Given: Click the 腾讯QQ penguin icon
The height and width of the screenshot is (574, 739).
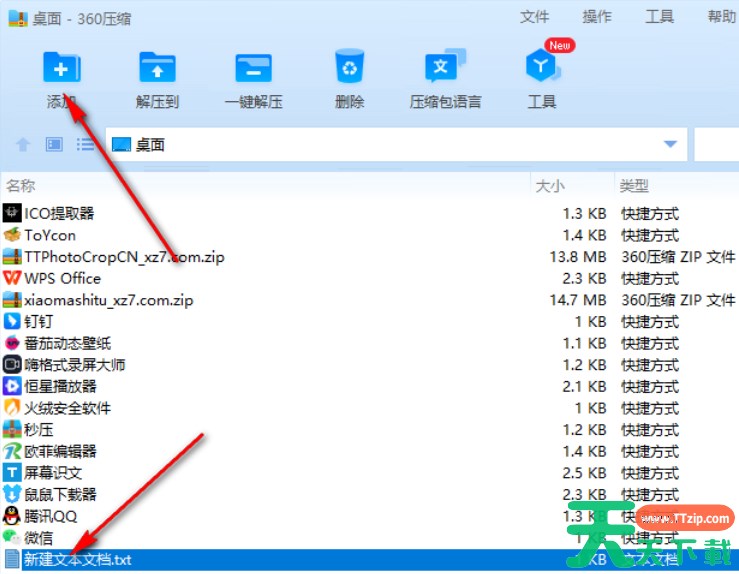Looking at the screenshot, I should (x=12, y=516).
